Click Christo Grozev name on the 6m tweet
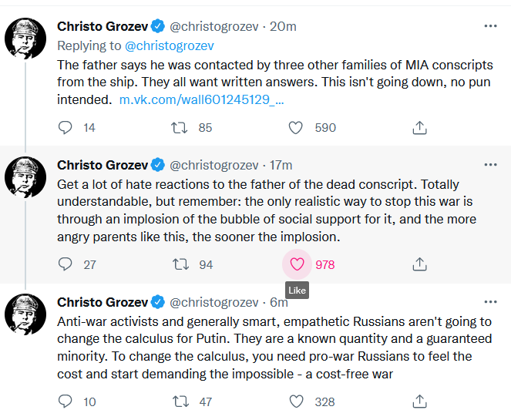 point(102,302)
